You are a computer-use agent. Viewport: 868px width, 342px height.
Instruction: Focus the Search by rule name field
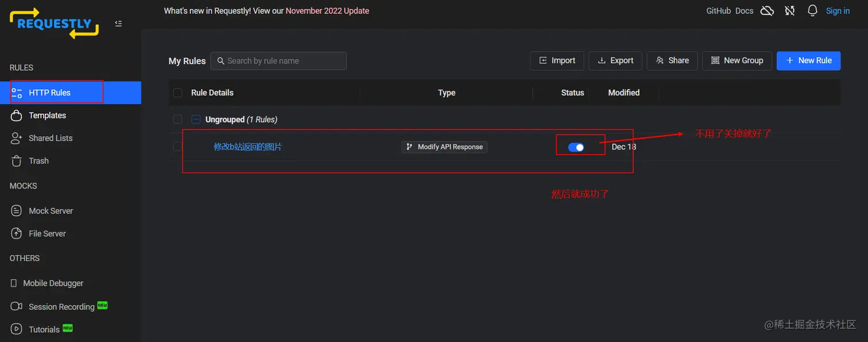click(278, 61)
